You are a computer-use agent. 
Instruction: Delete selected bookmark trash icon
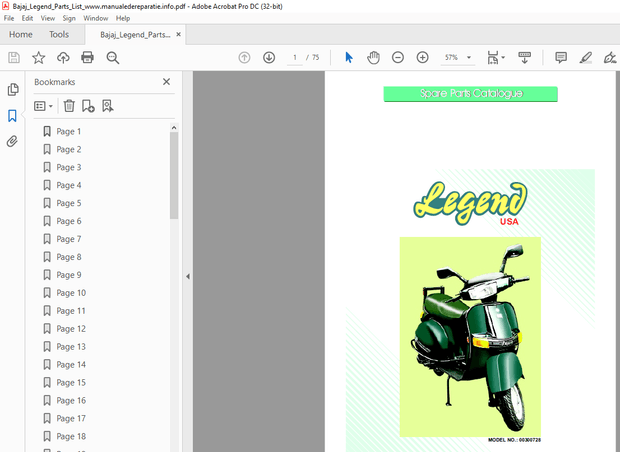69,106
